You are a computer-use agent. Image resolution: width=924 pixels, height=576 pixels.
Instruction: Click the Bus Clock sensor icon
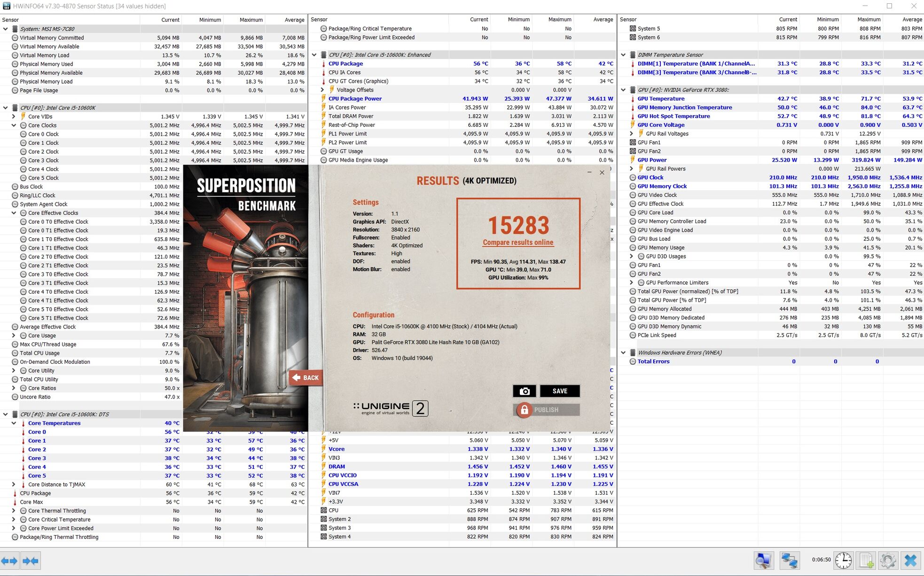[15, 187]
